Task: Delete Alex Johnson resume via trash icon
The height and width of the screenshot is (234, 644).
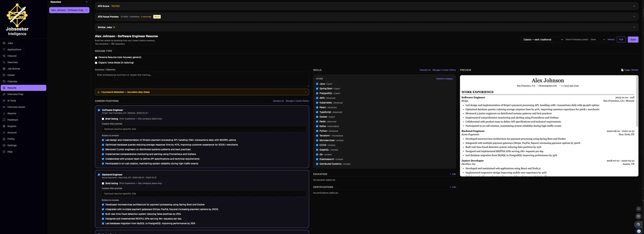Action: coord(86,10)
